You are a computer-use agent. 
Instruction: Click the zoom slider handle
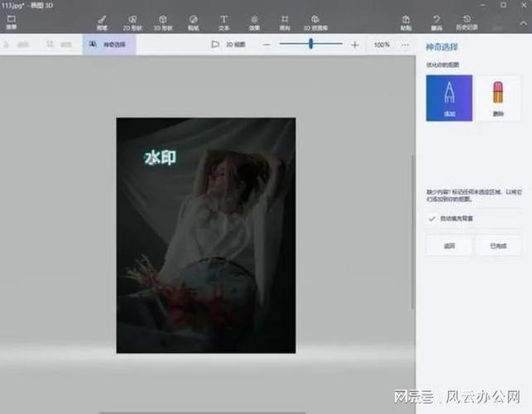(311, 45)
